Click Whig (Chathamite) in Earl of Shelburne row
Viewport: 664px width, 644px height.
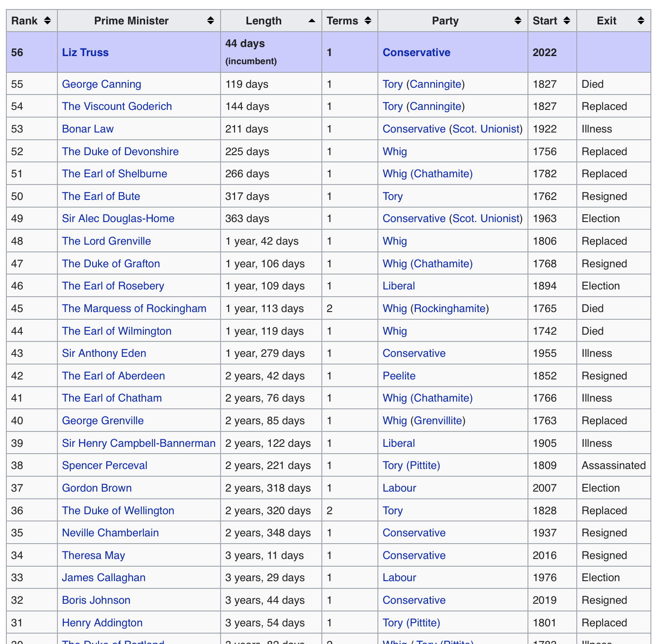428,174
